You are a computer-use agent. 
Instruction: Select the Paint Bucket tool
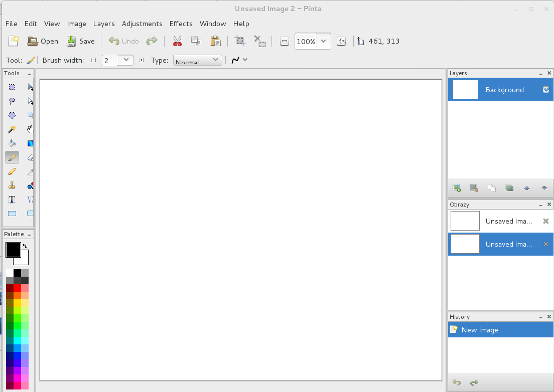point(12,143)
